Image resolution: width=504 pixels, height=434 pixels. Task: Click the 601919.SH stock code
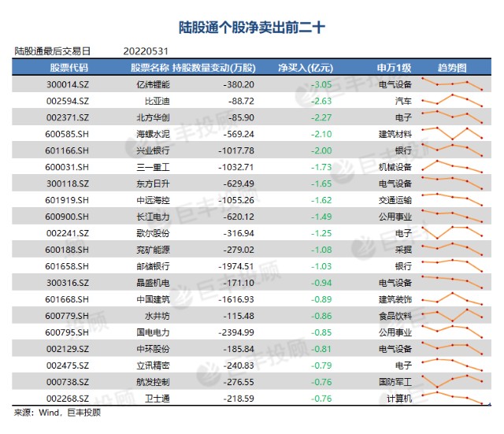(67, 200)
